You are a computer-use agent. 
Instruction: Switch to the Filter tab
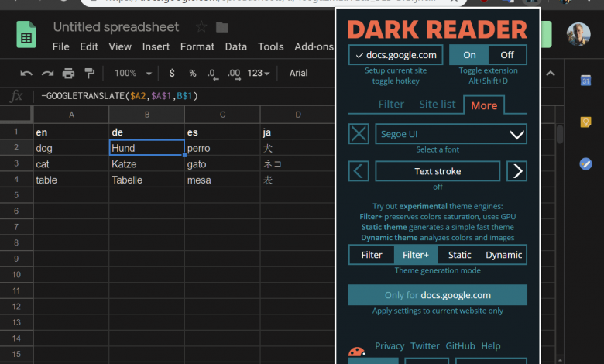pos(391,104)
